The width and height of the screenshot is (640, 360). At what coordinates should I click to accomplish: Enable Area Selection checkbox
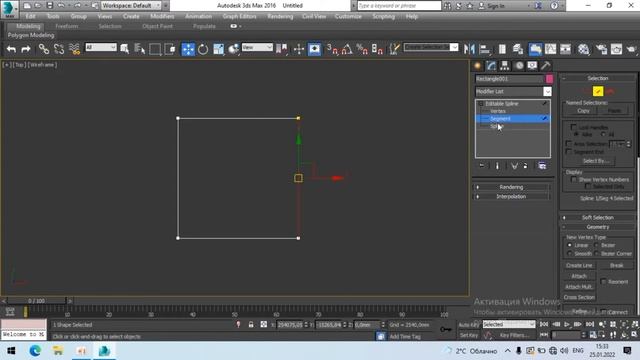point(569,144)
